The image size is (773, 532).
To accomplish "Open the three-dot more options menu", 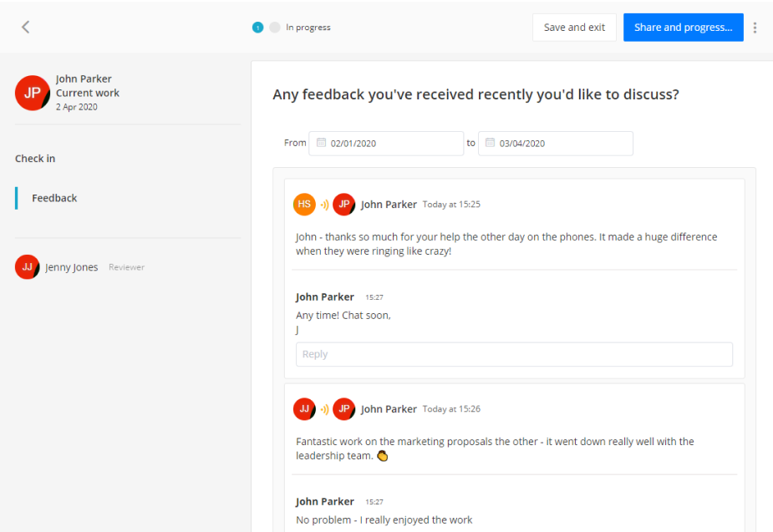I will [x=755, y=28].
